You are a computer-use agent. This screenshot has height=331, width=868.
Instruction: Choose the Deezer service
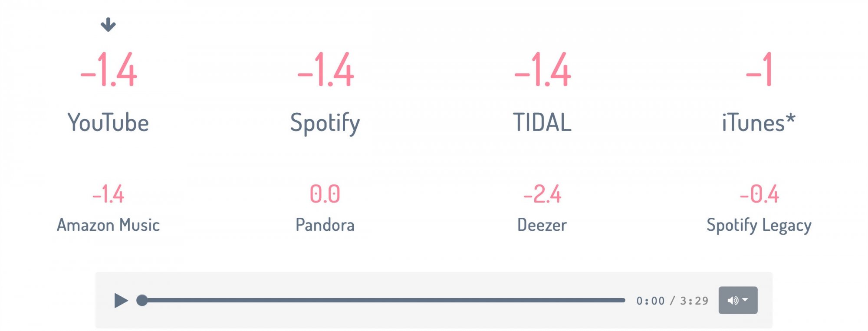pyautogui.click(x=542, y=225)
